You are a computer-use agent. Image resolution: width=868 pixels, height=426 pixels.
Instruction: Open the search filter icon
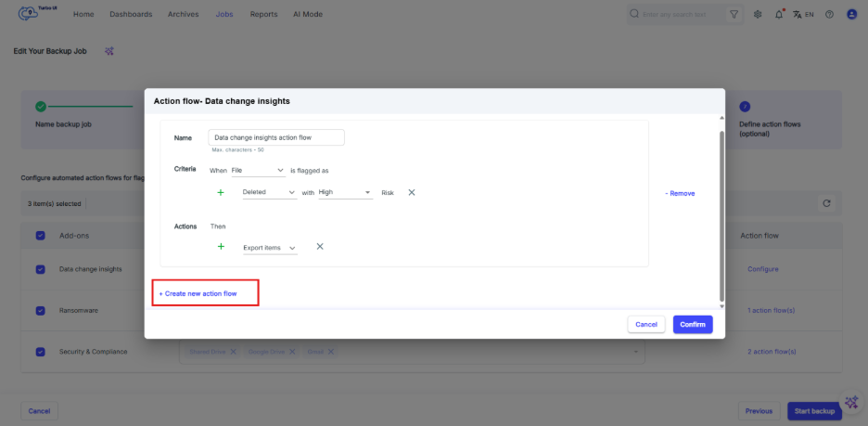tap(734, 15)
